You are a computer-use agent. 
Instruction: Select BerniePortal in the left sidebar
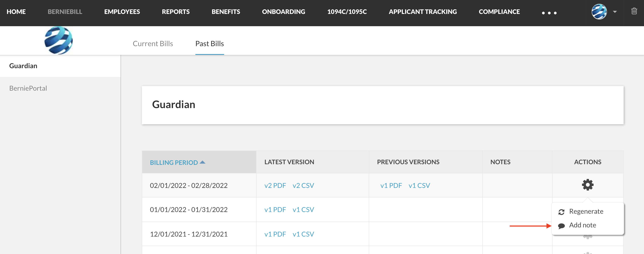click(x=28, y=88)
